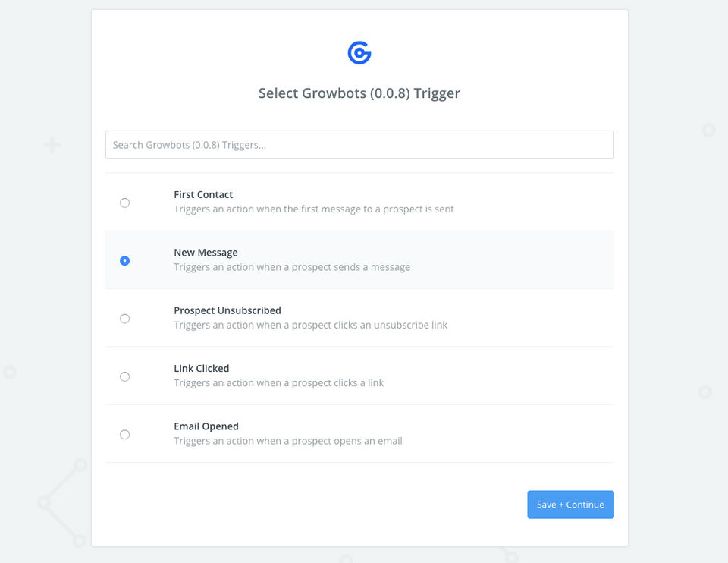
Task: Click the Growbots logo icon
Action: pos(359,52)
